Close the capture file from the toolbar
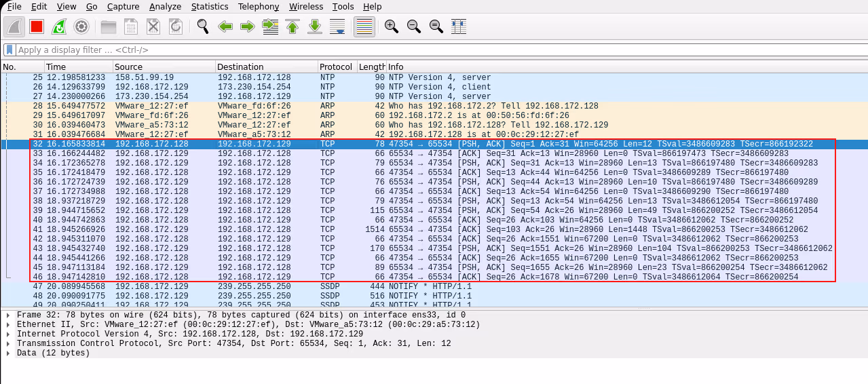 point(153,27)
